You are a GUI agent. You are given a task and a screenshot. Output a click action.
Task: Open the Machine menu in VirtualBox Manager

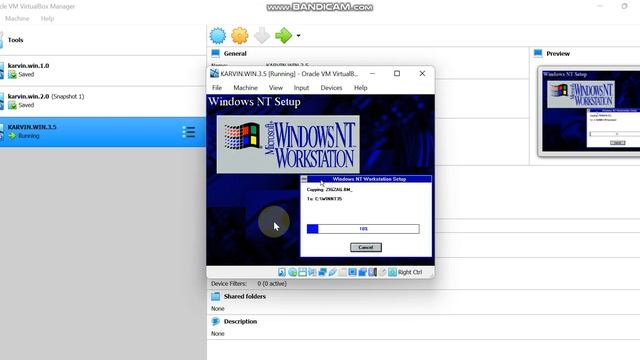17,18
